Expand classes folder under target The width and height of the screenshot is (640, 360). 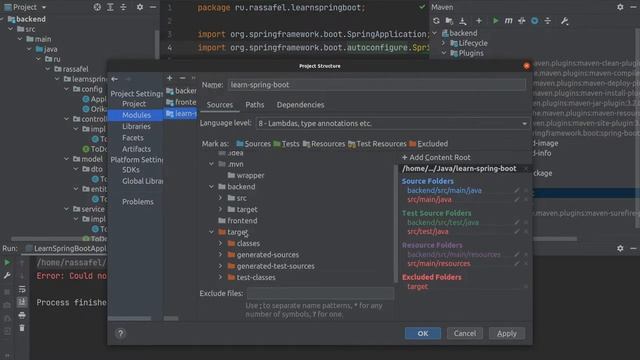tap(220, 243)
